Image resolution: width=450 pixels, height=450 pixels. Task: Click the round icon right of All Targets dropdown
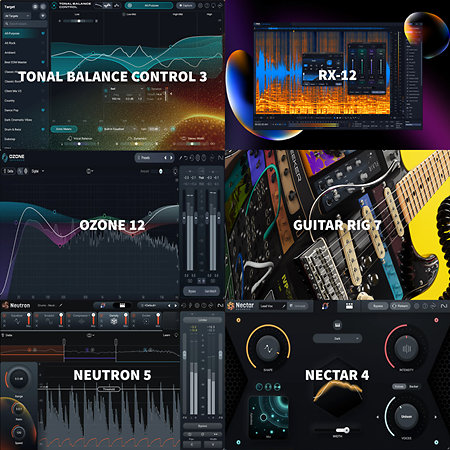tap(43, 16)
